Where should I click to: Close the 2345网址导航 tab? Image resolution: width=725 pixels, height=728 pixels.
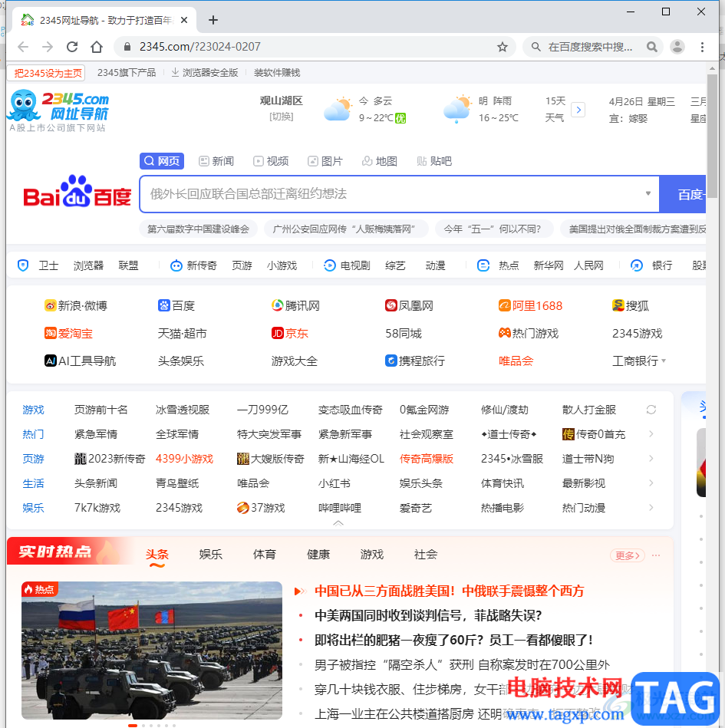click(x=184, y=20)
